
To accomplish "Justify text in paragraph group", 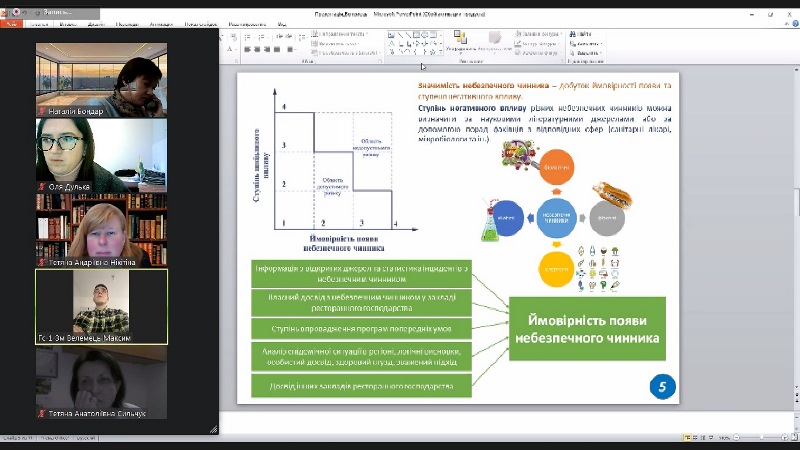I will pyautogui.click(x=277, y=49).
